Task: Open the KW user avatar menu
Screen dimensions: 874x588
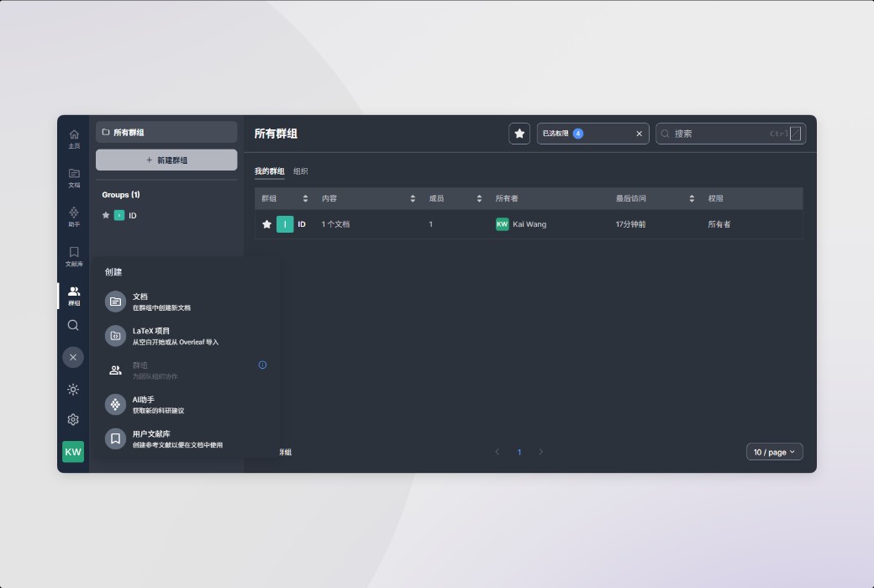Action: click(x=73, y=451)
